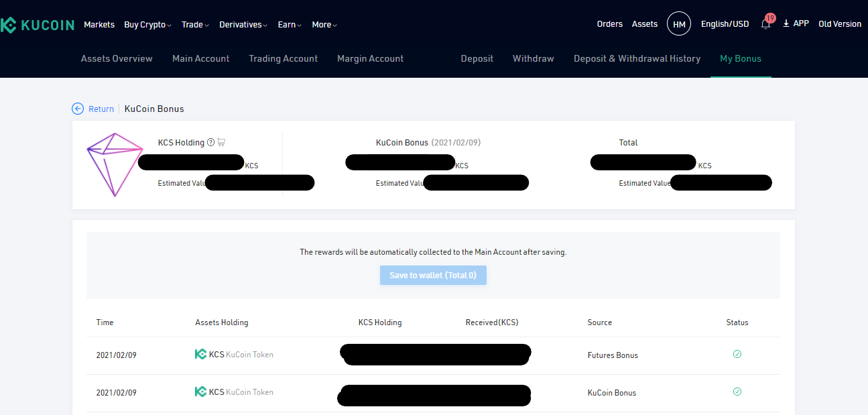Screen dimensions: 868x415
Task: Open the Earn dropdown menu
Action: pyautogui.click(x=290, y=25)
